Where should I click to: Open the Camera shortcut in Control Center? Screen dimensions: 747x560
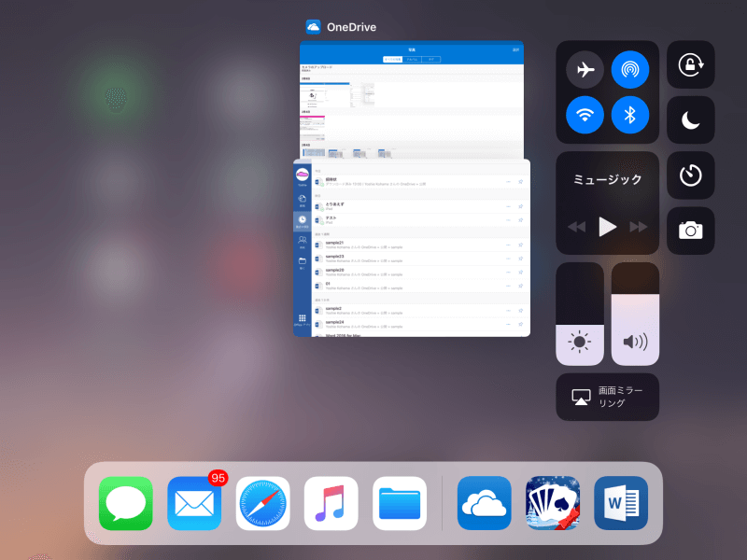[690, 231]
